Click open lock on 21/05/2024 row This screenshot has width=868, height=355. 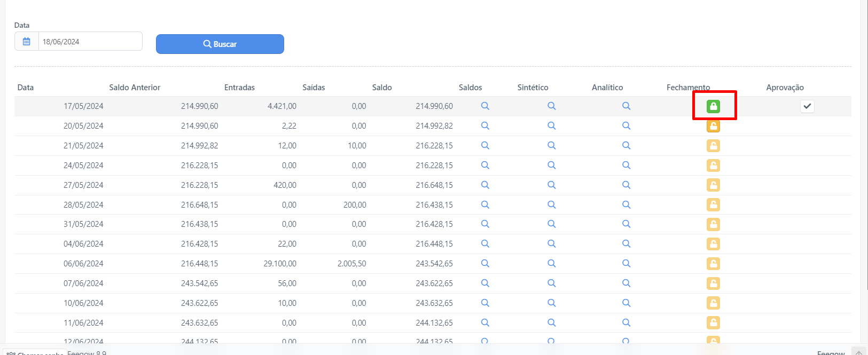(x=713, y=146)
